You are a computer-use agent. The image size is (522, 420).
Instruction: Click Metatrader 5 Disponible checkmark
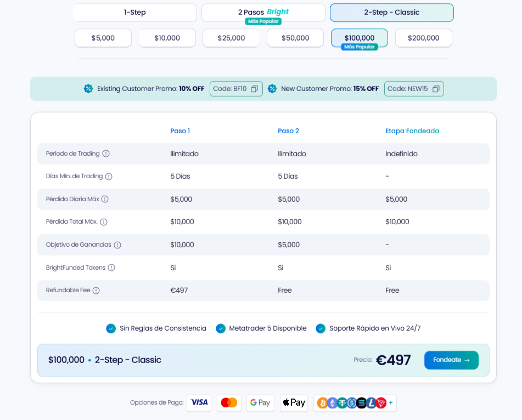(x=221, y=328)
